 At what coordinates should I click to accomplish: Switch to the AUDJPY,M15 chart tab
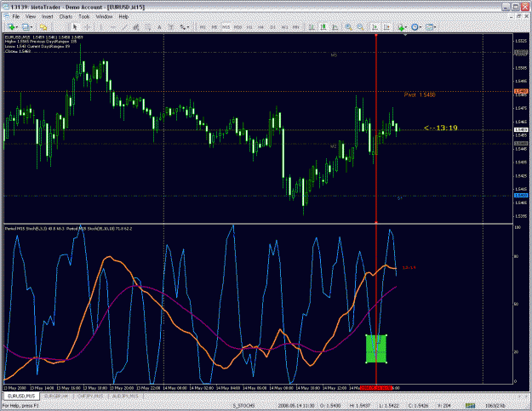125,396
